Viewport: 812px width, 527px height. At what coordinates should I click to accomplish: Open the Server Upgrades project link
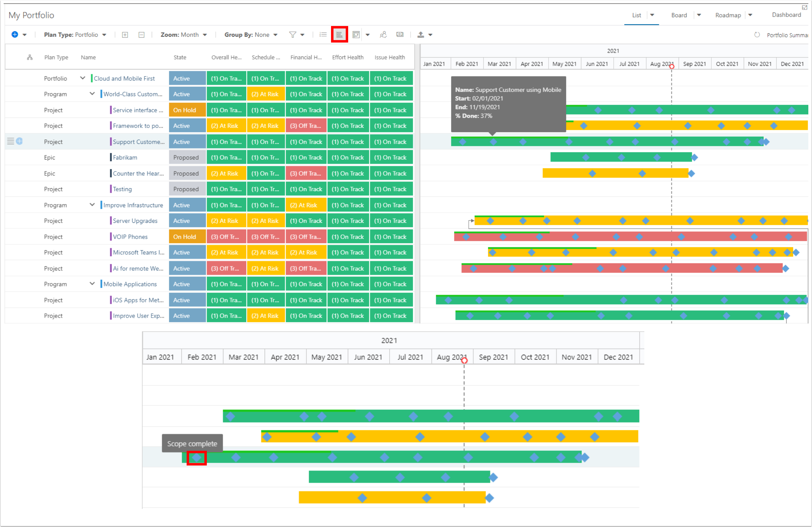[135, 221]
